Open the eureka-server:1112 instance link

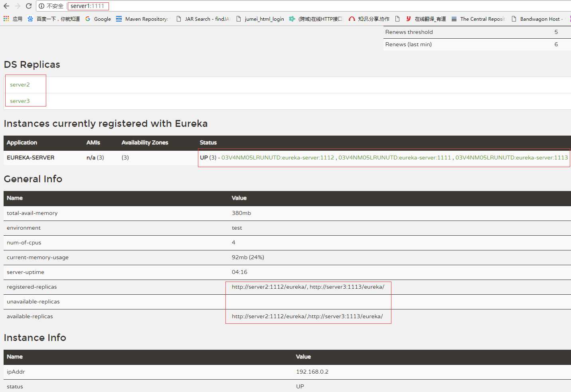pos(278,158)
